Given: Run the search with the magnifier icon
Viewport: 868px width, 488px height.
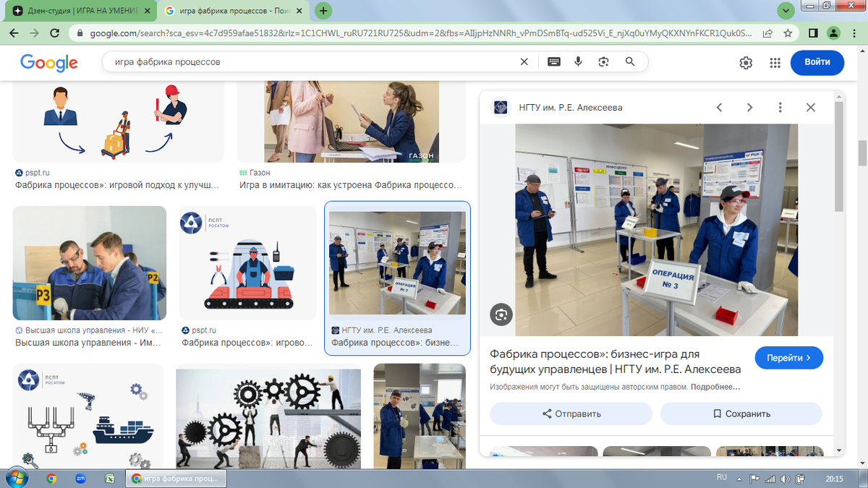Looking at the screenshot, I should coord(630,62).
